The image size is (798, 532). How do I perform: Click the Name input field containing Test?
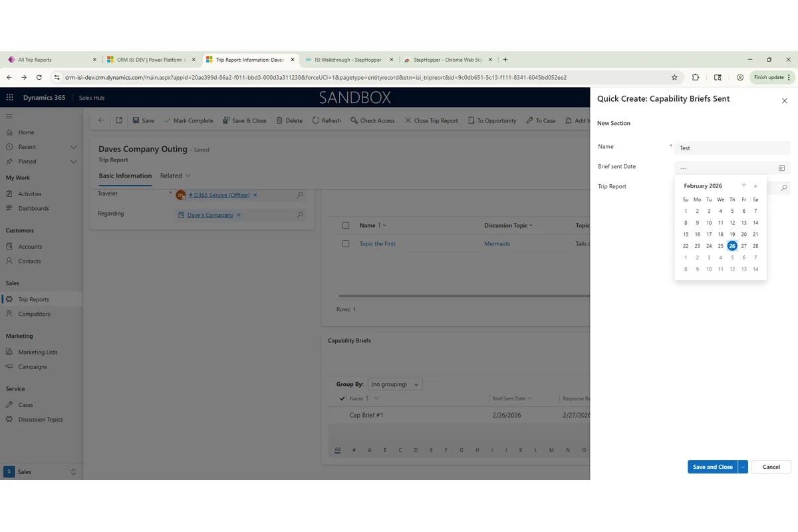731,148
